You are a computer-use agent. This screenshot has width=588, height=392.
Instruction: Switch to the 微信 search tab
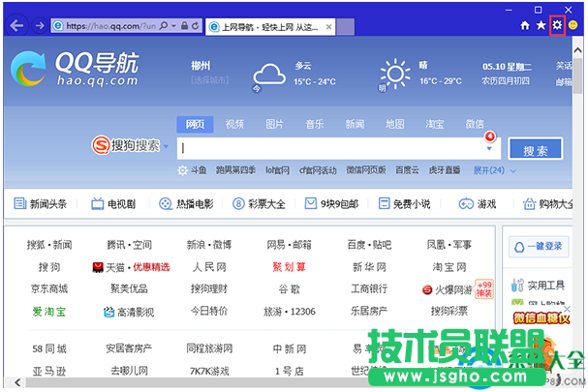[x=475, y=124]
